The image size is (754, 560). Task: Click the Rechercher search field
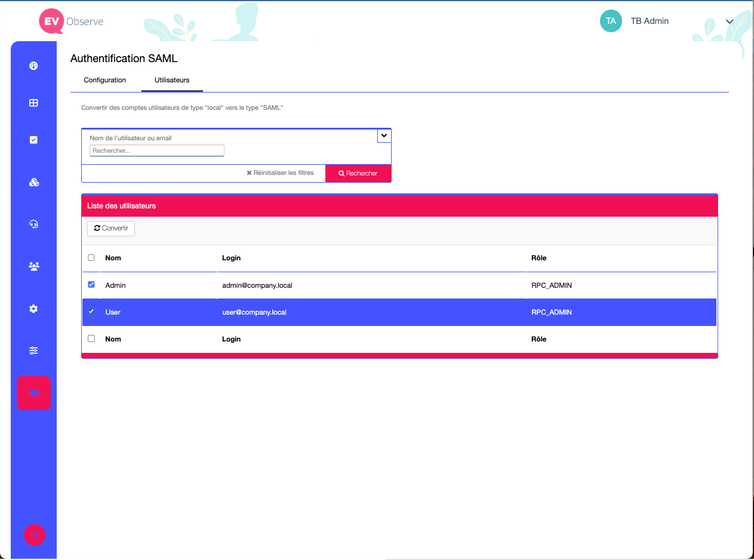(156, 150)
